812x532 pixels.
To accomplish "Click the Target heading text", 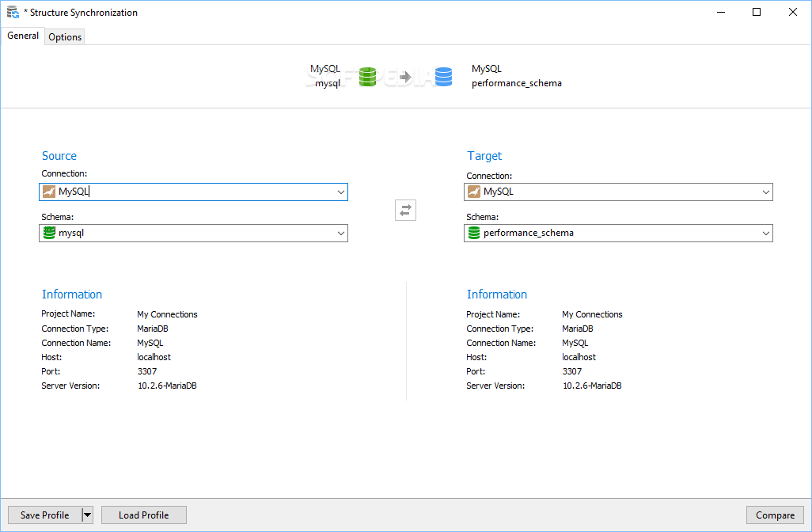I will coord(484,156).
